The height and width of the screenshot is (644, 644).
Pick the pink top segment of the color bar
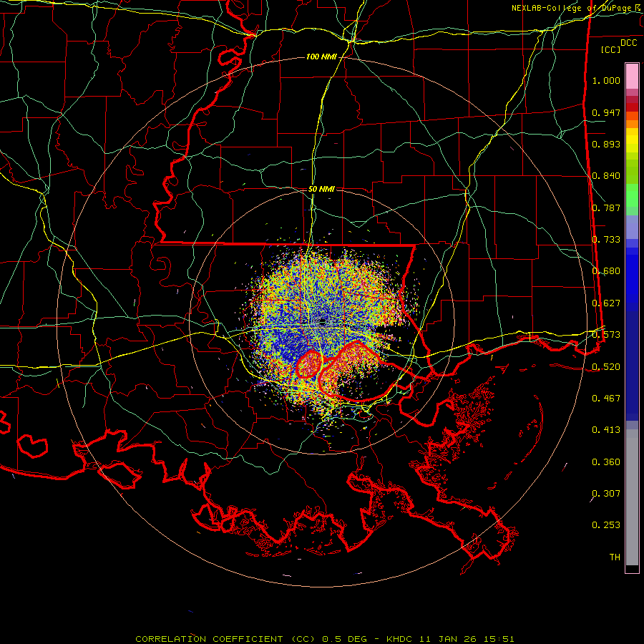(632, 76)
